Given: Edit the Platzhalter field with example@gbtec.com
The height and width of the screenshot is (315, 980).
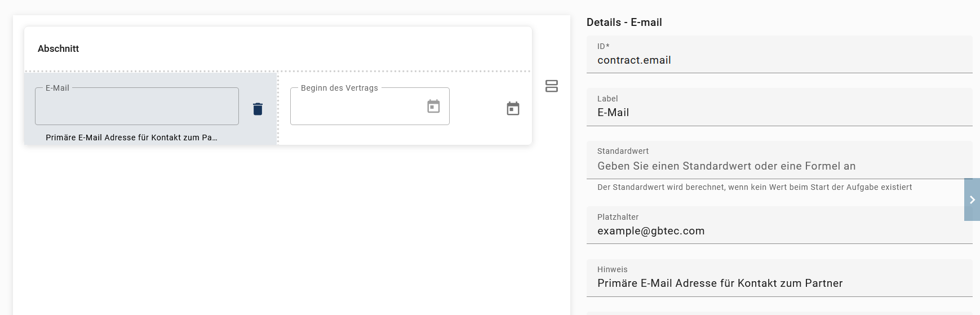Looking at the screenshot, I should [779, 231].
